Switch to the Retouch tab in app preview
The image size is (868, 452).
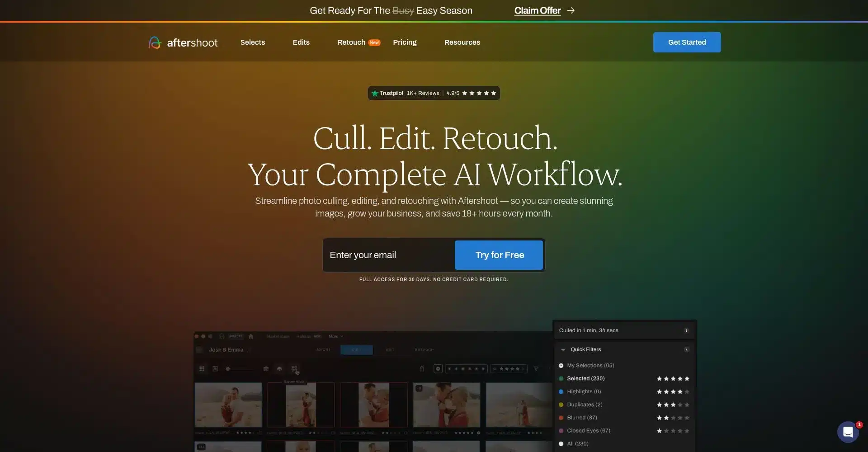click(424, 350)
